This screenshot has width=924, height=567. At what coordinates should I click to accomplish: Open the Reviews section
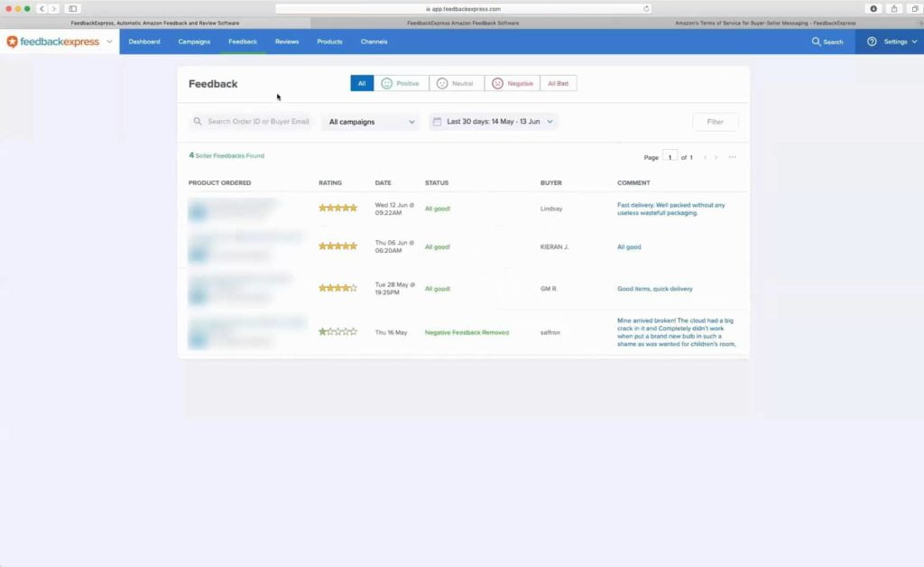[x=287, y=42]
